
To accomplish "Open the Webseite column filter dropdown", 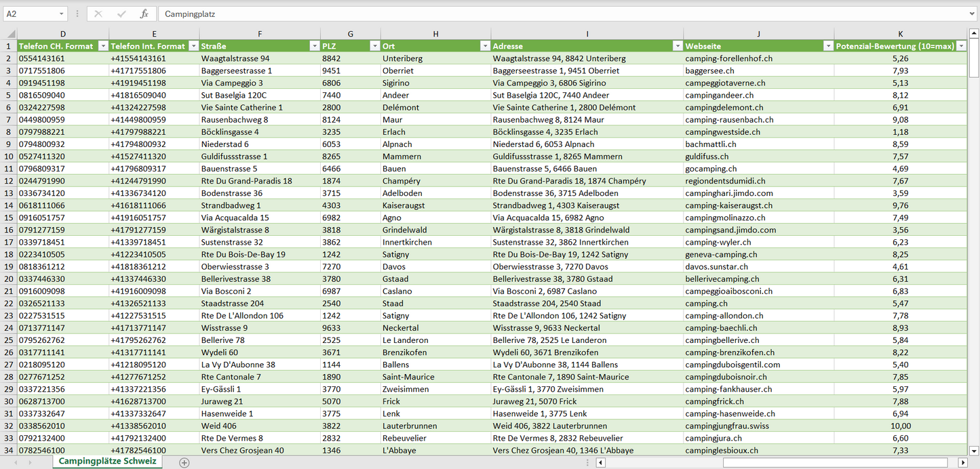I will [x=827, y=46].
